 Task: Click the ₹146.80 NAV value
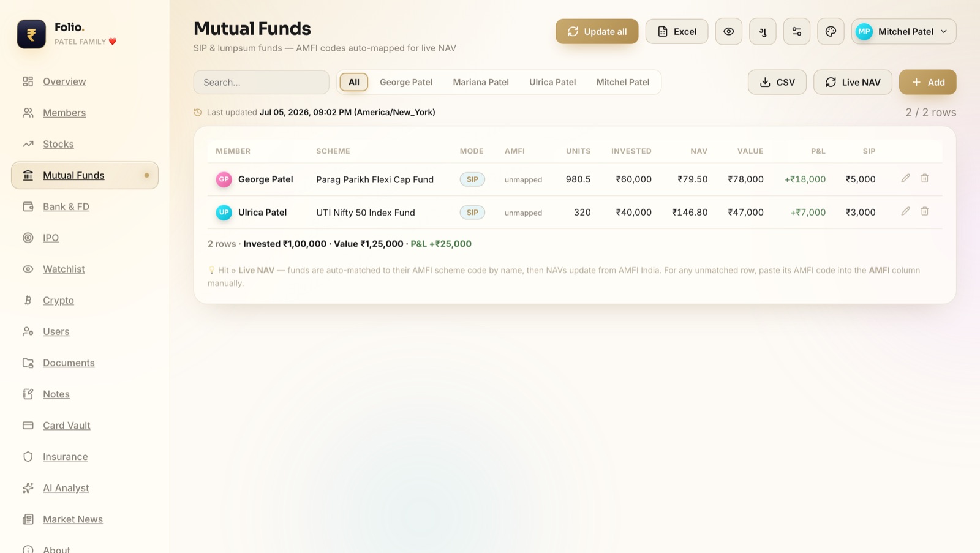click(690, 213)
